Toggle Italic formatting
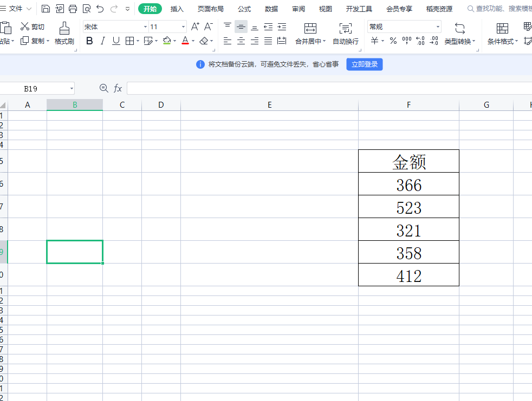The image size is (532, 401). (x=102, y=41)
